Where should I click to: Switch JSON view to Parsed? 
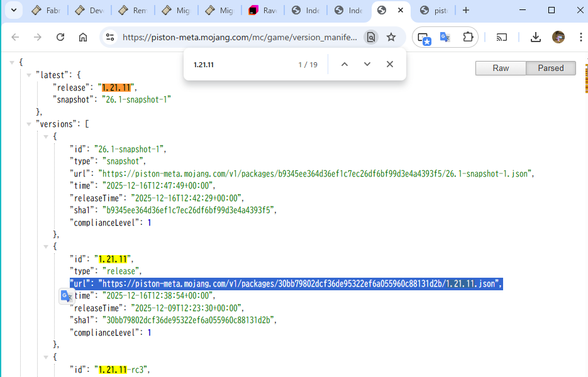(x=550, y=68)
